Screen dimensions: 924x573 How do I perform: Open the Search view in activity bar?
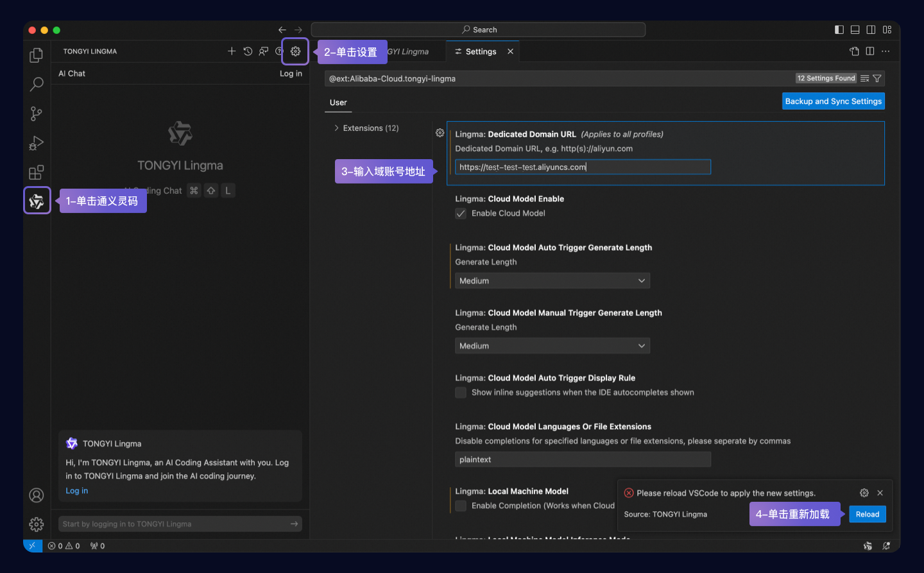coord(37,84)
